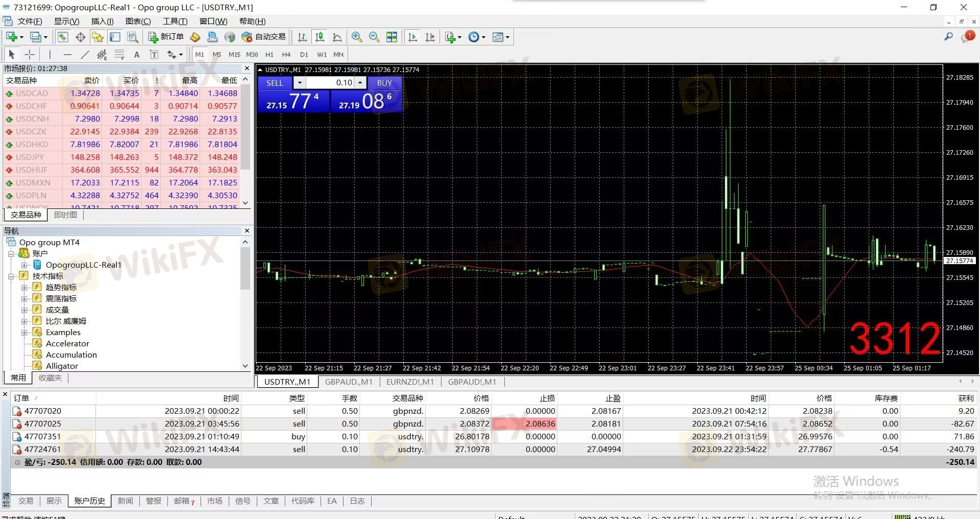Expand the 成交量 folder
Viewport: 980px width, 519px height.
[24, 310]
